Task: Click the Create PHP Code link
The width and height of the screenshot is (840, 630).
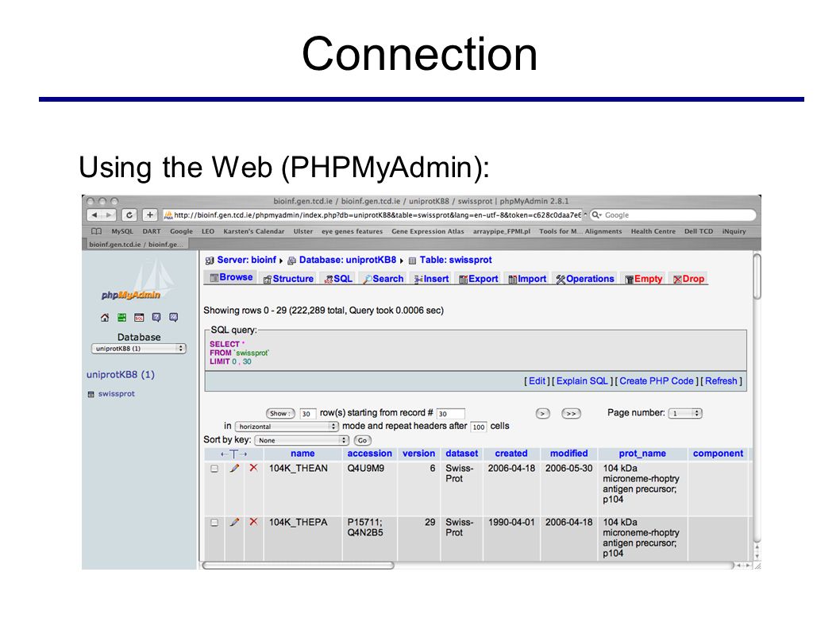Action: click(657, 381)
